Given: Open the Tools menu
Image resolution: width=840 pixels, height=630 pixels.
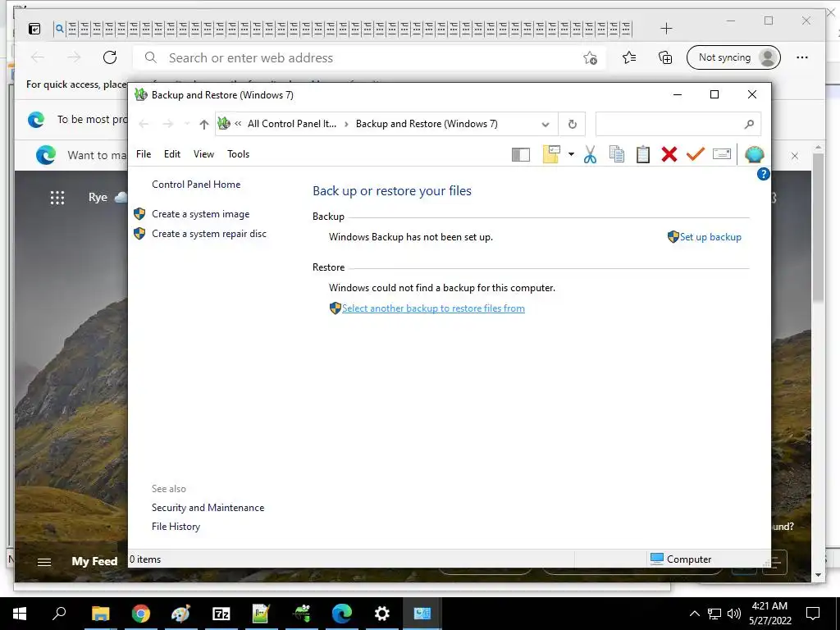Looking at the screenshot, I should 239,154.
